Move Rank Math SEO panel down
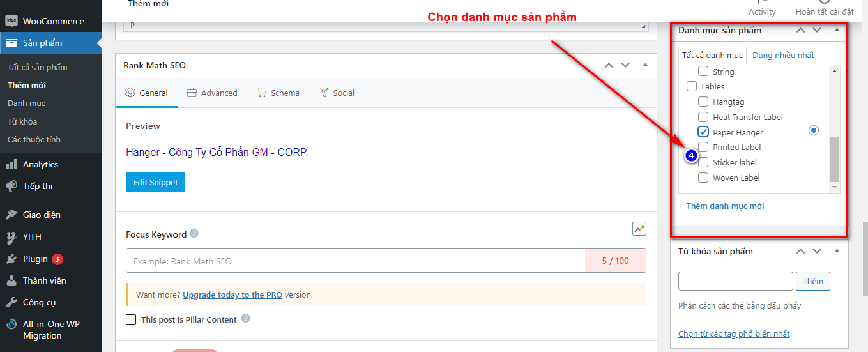Screen dimensions: 868x352 (625, 65)
